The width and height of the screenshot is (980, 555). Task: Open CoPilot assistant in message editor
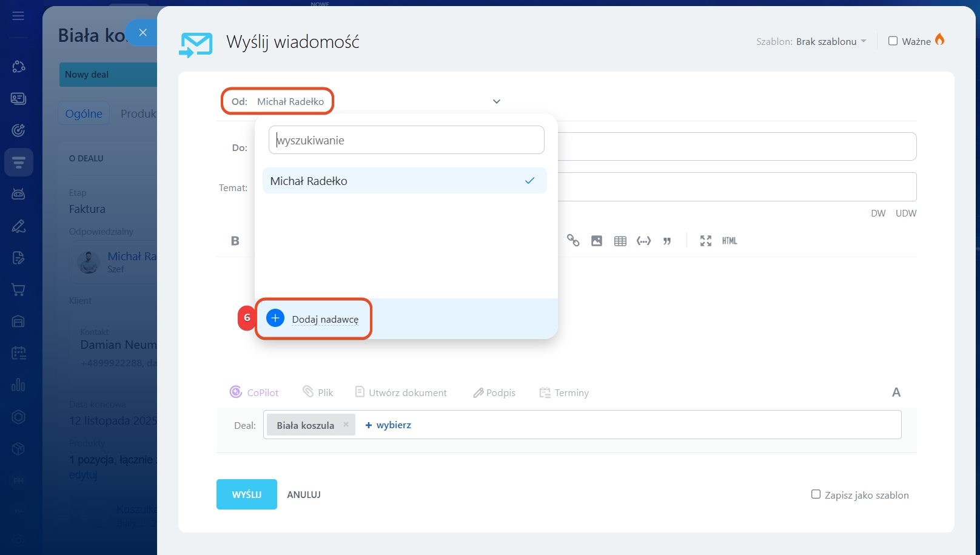pyautogui.click(x=254, y=392)
